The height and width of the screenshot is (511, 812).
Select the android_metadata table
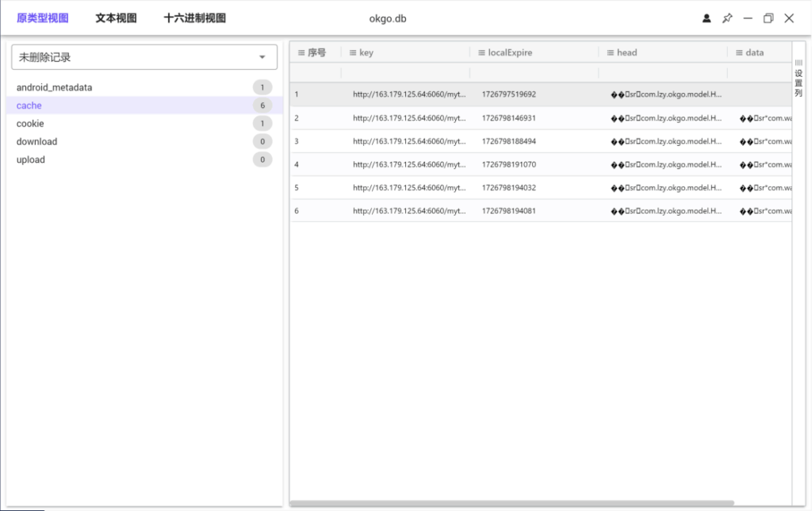[x=54, y=87]
